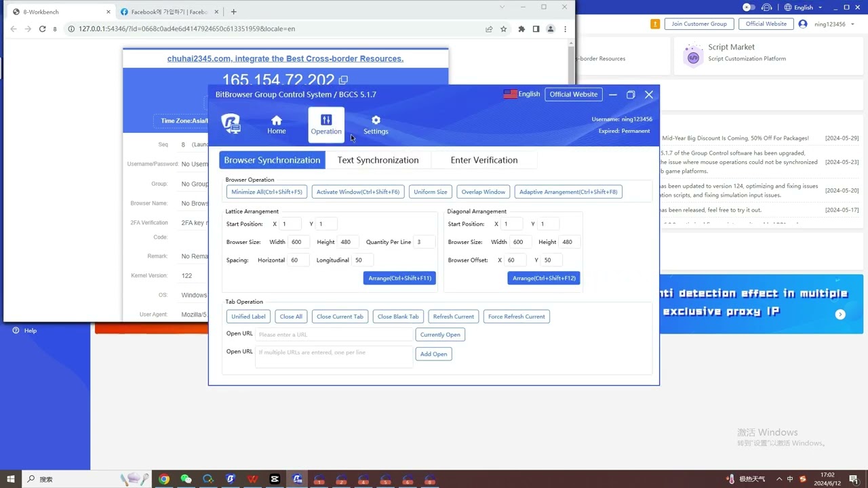
Task: Click Arrange(Ctrl+Shift+F12) diagonal button
Action: 544,278
